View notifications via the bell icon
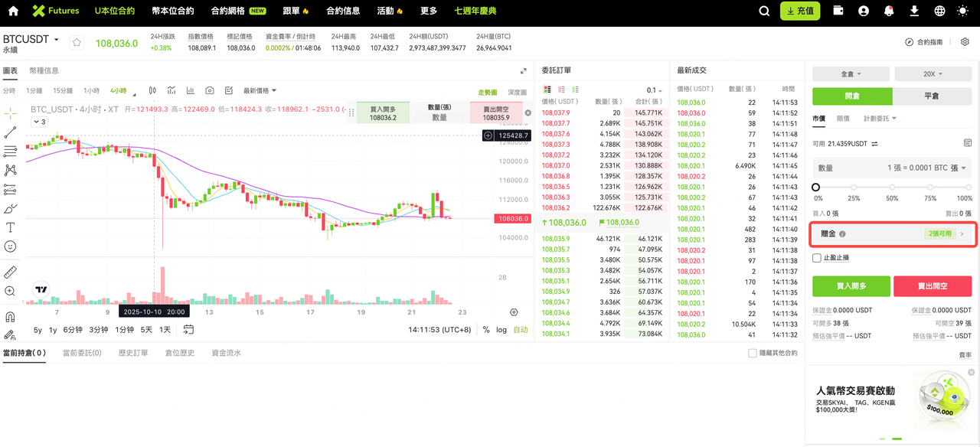 point(889,11)
